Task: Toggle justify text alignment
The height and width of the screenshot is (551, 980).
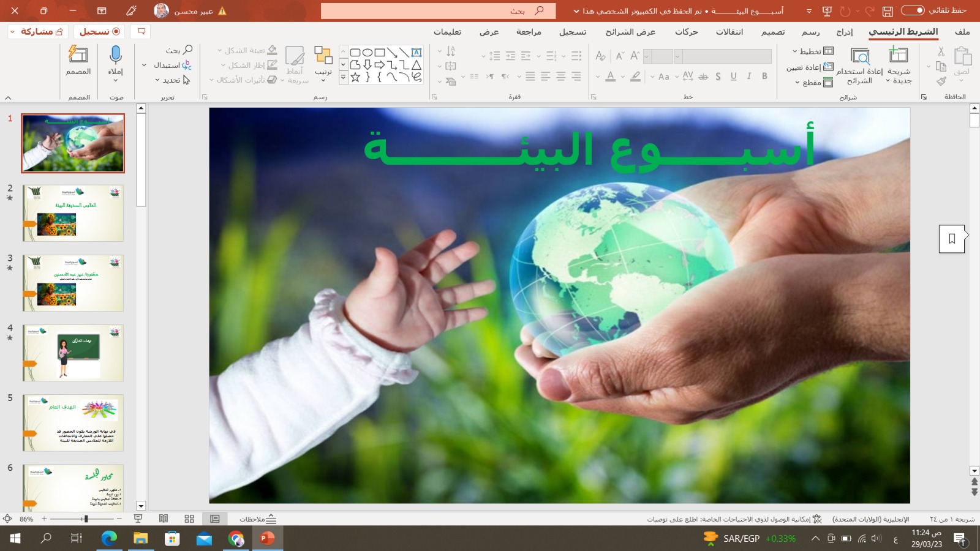Action: [530, 76]
